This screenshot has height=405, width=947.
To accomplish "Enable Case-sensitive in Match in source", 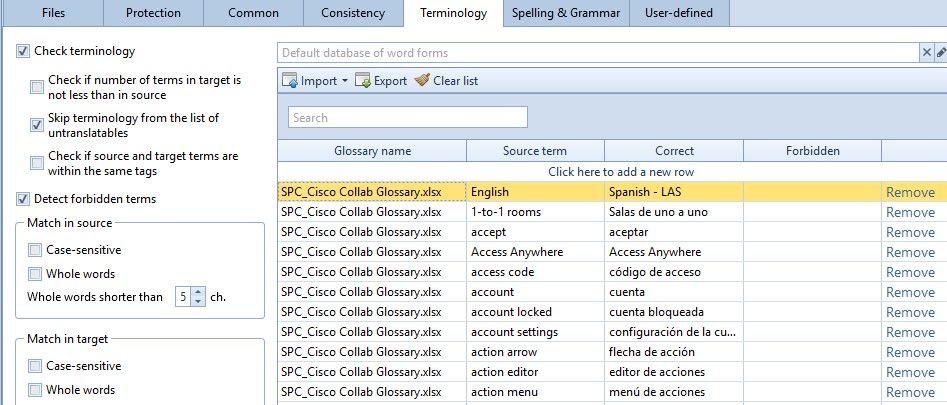I will coord(35,250).
